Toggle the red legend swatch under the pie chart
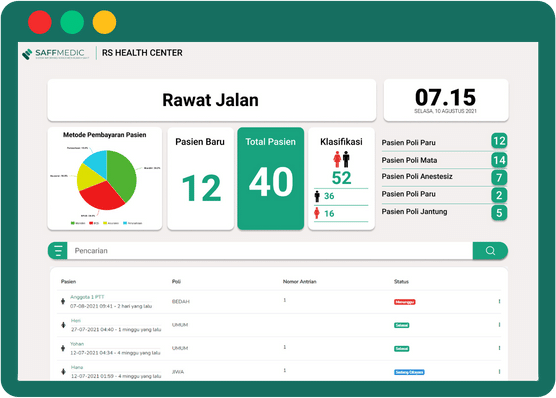The height and width of the screenshot is (398, 556). [x=91, y=223]
